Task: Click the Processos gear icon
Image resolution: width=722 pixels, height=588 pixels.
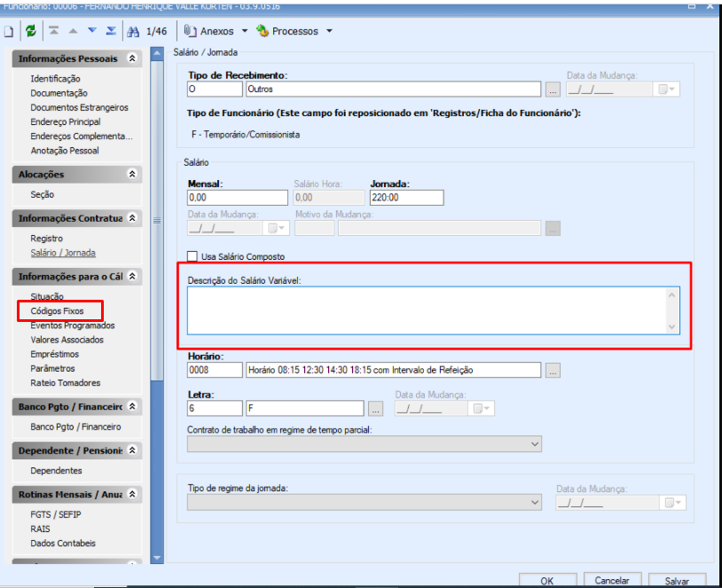Action: pos(263,31)
